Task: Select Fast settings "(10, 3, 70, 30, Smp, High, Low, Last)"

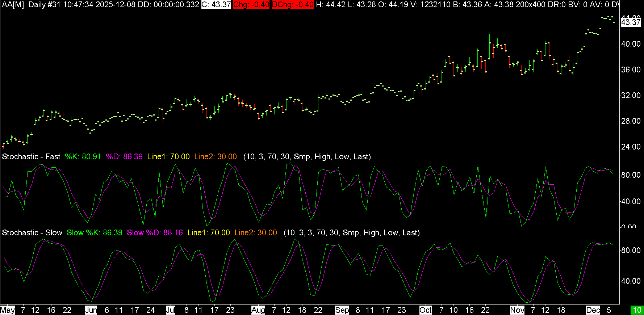Action: tap(307, 157)
